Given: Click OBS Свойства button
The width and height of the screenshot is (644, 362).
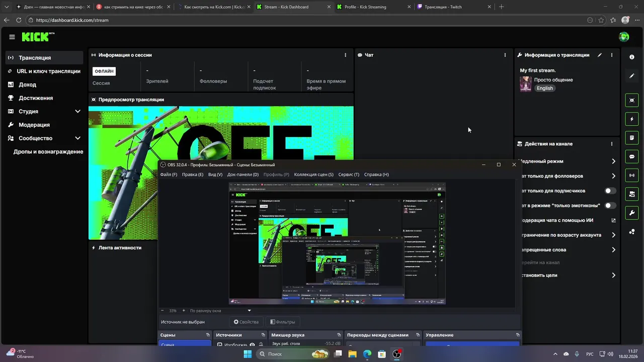Looking at the screenshot, I should coord(246,322).
